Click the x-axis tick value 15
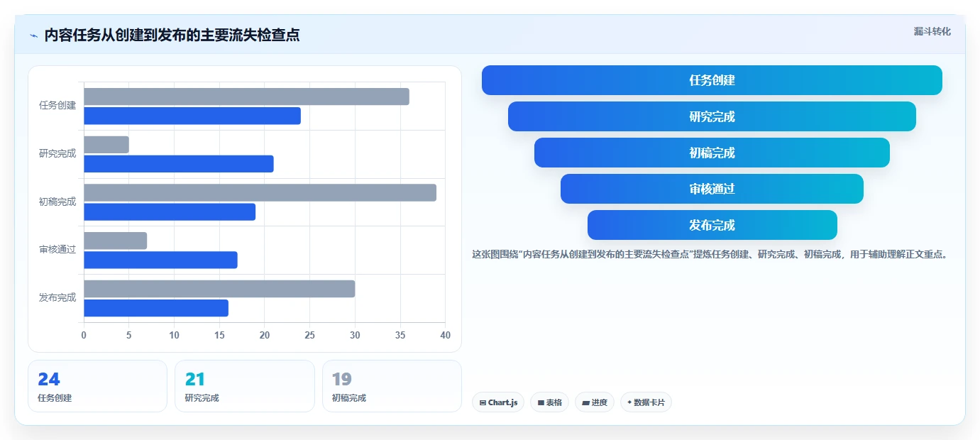Viewport: 980px width, 440px height. click(219, 335)
